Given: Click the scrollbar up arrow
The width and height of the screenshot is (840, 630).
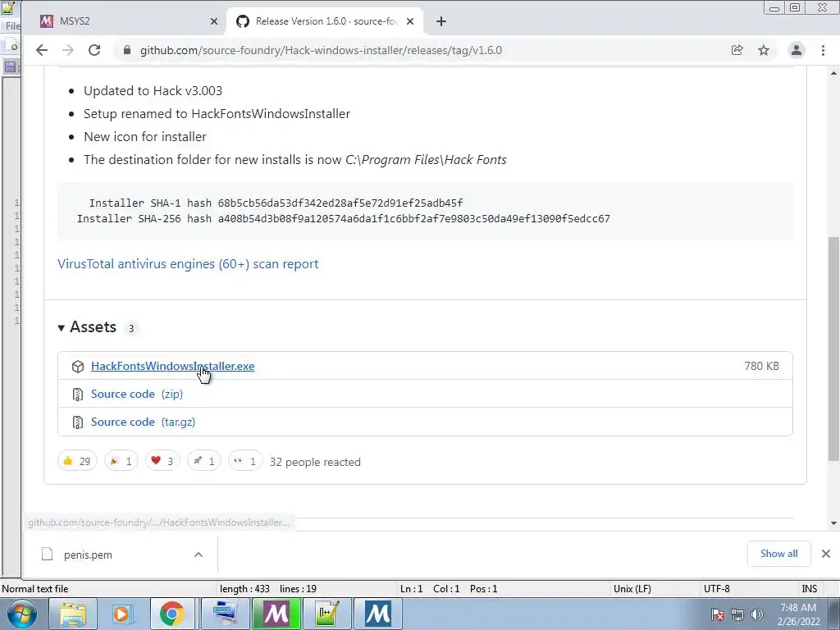Looking at the screenshot, I should coord(833,73).
